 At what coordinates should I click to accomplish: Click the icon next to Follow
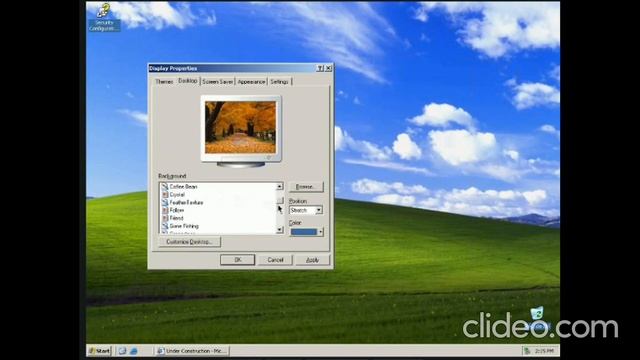165,210
